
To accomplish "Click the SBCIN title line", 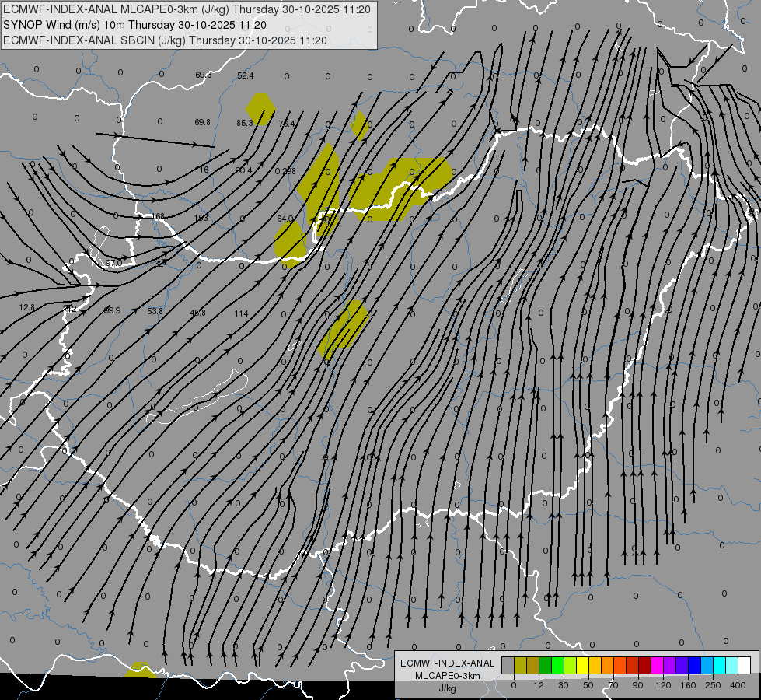I will 165,40.
